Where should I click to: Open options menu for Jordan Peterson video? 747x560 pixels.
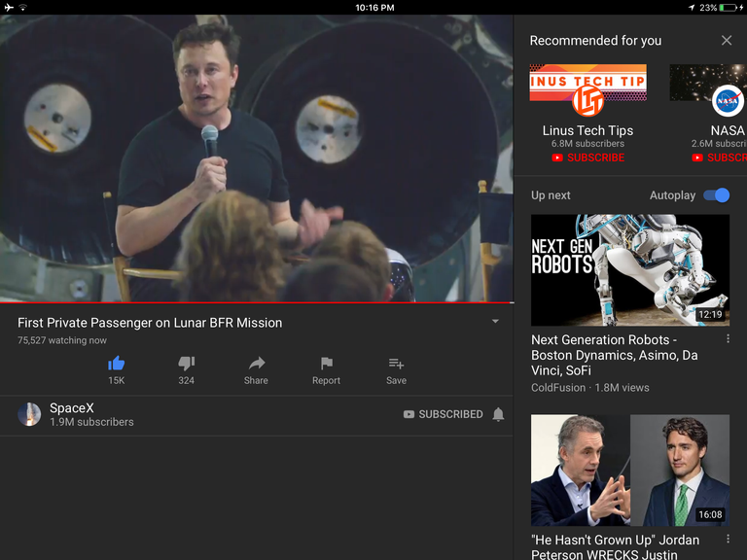(728, 539)
